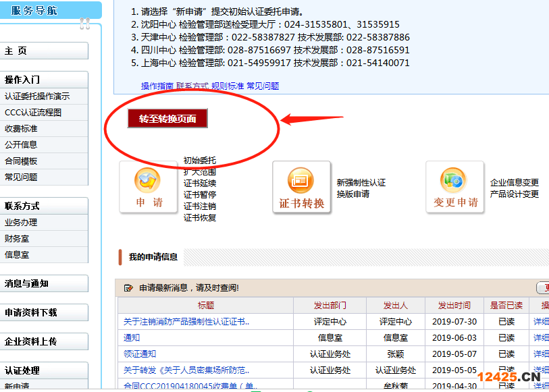Open the 消息与通知 menu item
Image resolution: width=549 pixels, height=392 pixels.
(44, 284)
